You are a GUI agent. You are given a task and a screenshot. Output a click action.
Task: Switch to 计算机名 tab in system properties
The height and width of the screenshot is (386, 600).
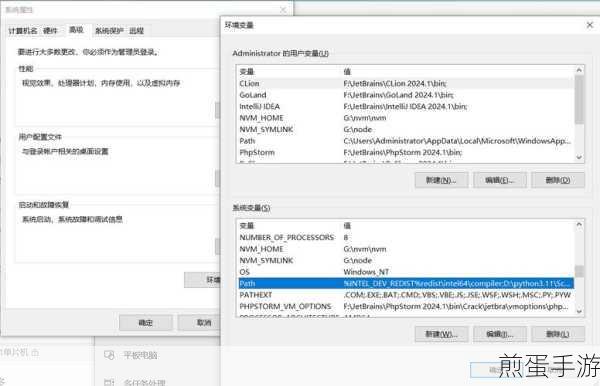23,31
